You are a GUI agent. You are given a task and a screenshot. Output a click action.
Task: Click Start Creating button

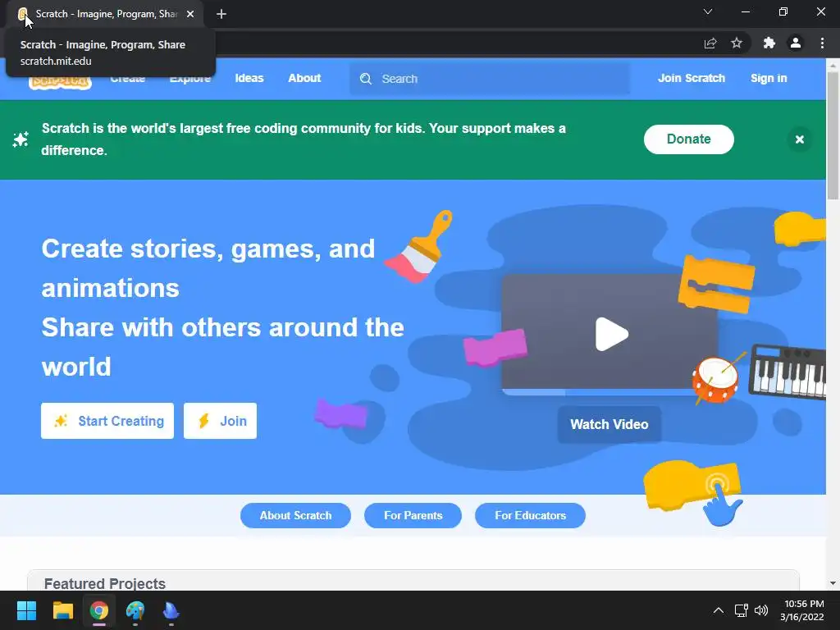point(107,421)
